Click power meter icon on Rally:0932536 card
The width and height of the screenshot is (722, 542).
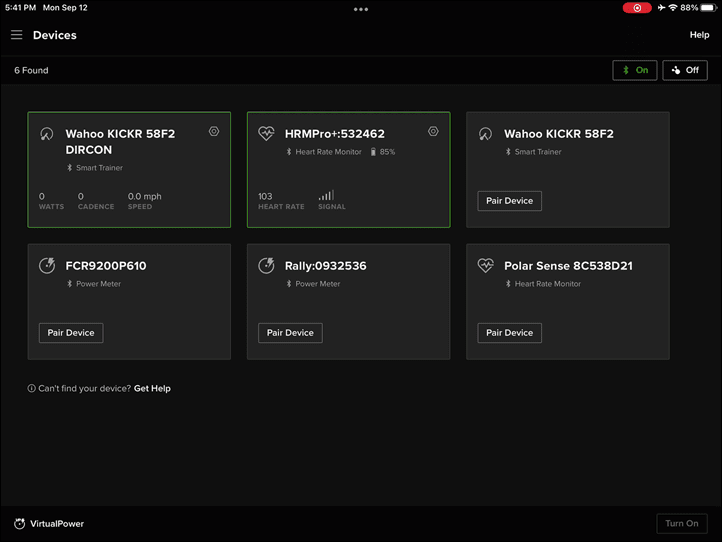tap(266, 266)
